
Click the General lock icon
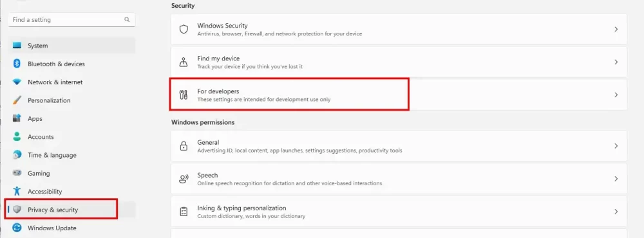point(184,146)
